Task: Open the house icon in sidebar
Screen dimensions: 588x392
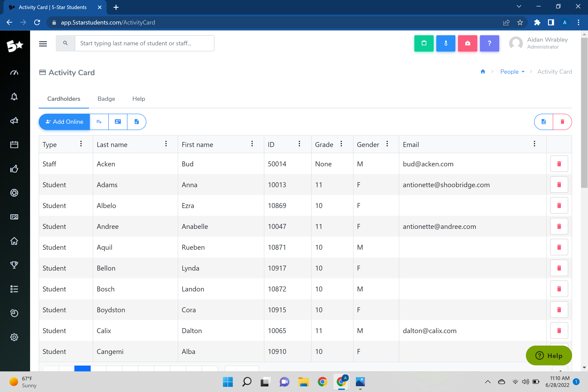Action: click(x=14, y=241)
